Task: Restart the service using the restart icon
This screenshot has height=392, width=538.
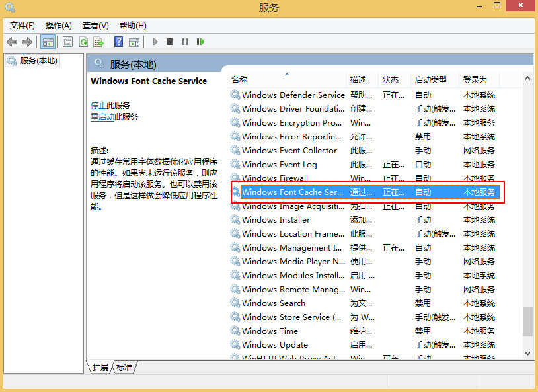Action: click(x=200, y=41)
